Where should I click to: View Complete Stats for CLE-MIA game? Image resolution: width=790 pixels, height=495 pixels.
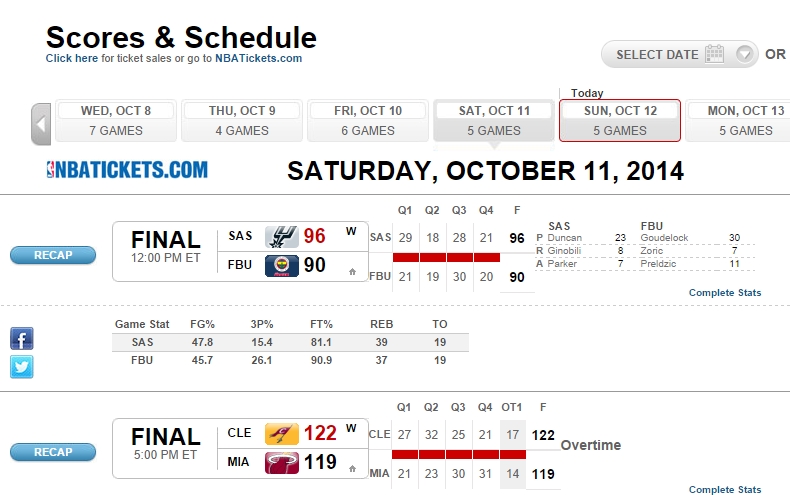[725, 490]
